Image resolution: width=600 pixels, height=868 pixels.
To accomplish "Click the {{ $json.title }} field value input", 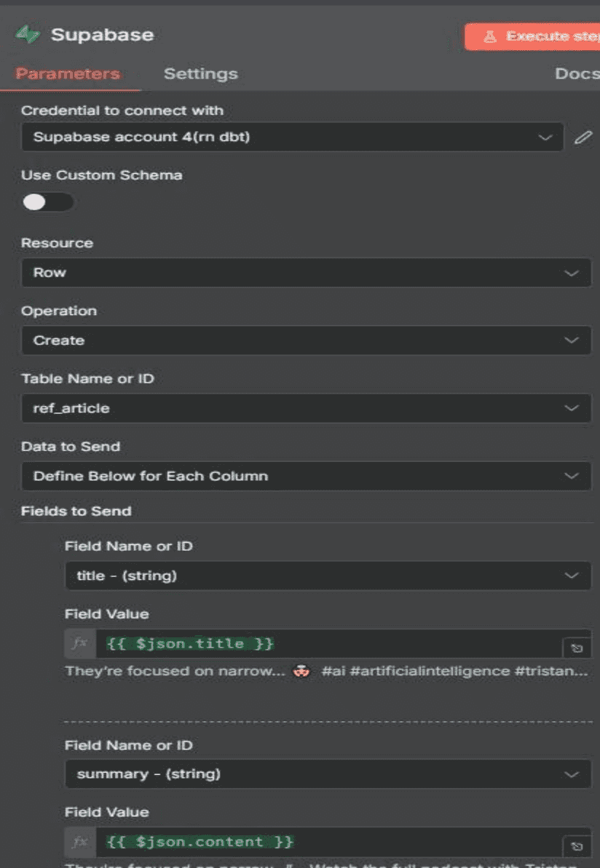I will click(328, 643).
